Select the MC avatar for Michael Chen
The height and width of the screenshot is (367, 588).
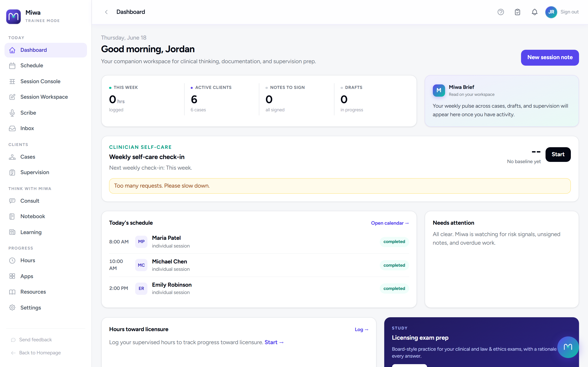(x=141, y=265)
